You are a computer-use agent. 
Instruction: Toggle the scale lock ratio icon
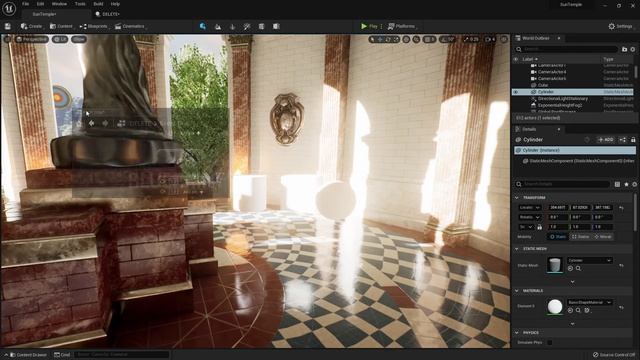pyautogui.click(x=540, y=227)
